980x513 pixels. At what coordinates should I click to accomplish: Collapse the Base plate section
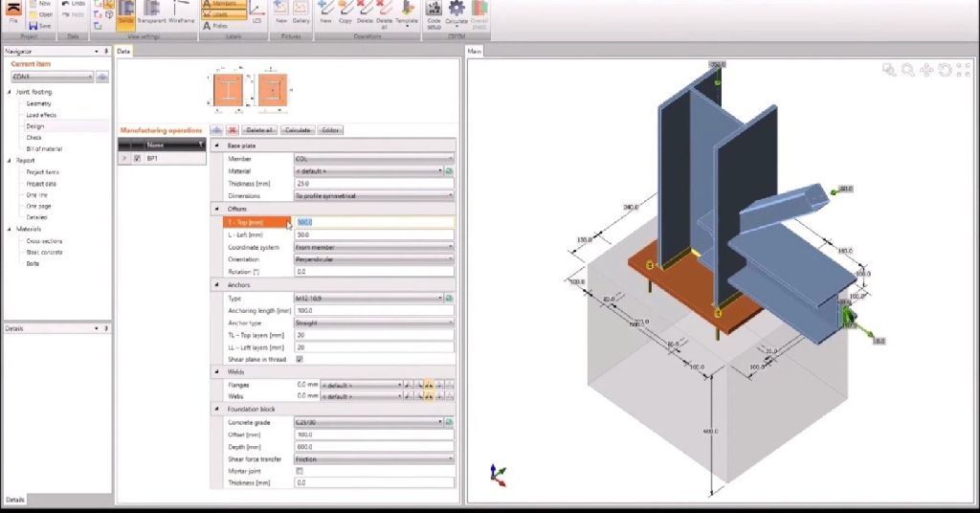point(216,145)
